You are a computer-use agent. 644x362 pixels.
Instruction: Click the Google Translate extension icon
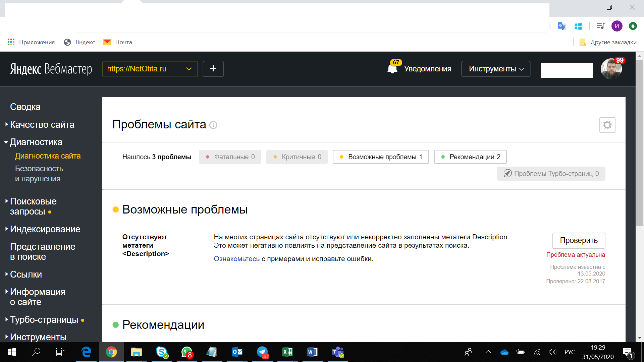pyautogui.click(x=561, y=26)
